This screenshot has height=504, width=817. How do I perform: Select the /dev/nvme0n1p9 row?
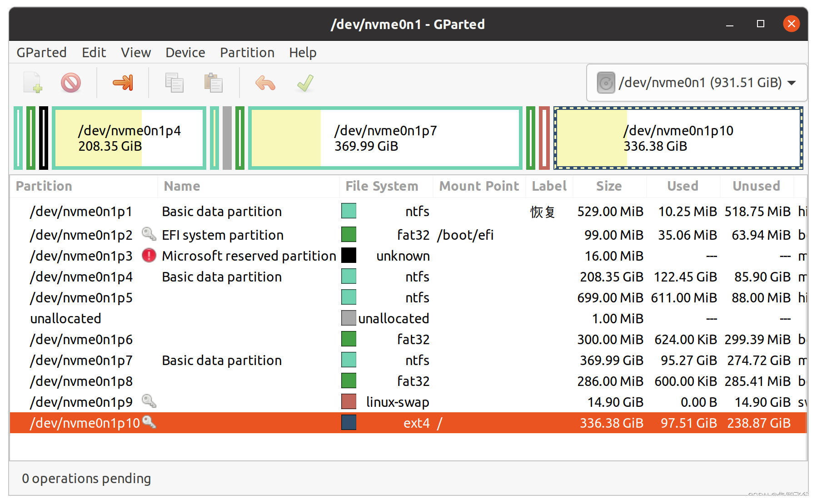tap(408, 402)
